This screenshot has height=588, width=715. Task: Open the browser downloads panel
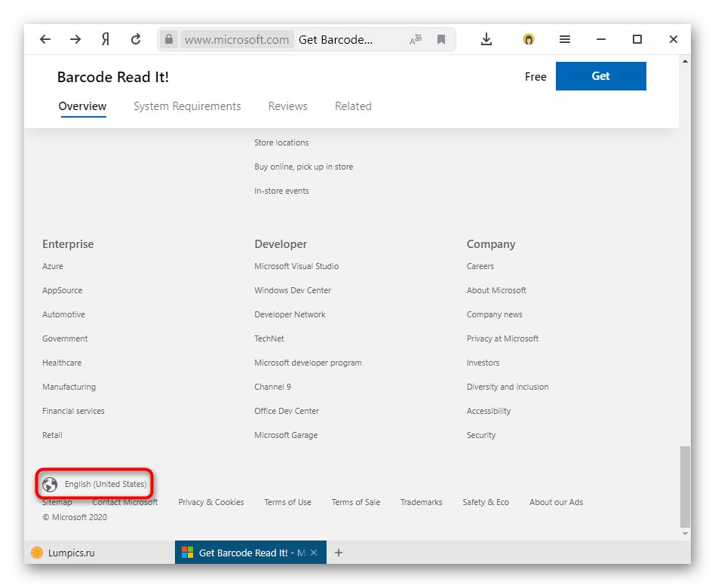click(486, 38)
